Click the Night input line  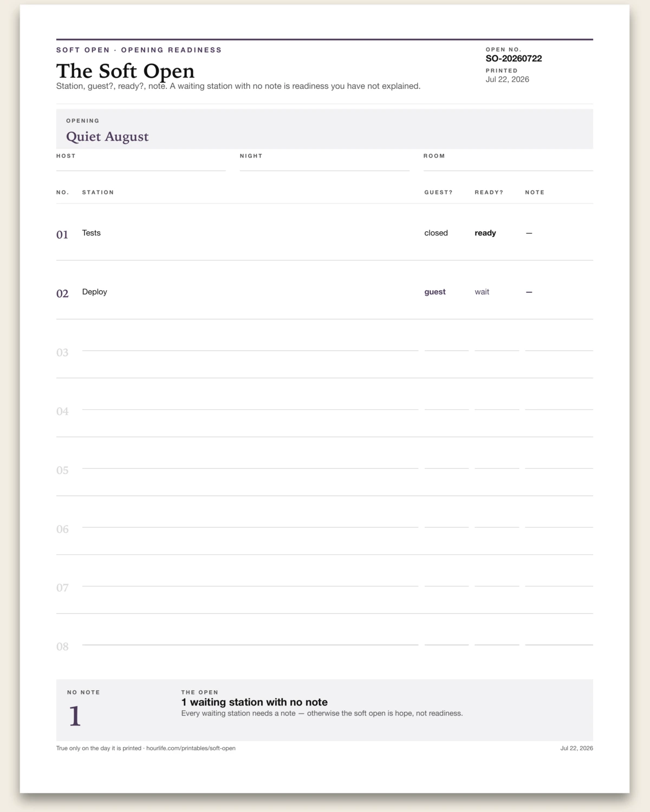(324, 166)
